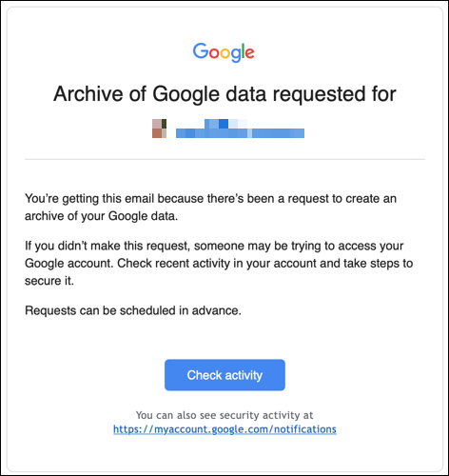This screenshot has width=449, height=476.
Task: Click the words 'secure it.' in the warning paragraph
Action: tap(49, 281)
